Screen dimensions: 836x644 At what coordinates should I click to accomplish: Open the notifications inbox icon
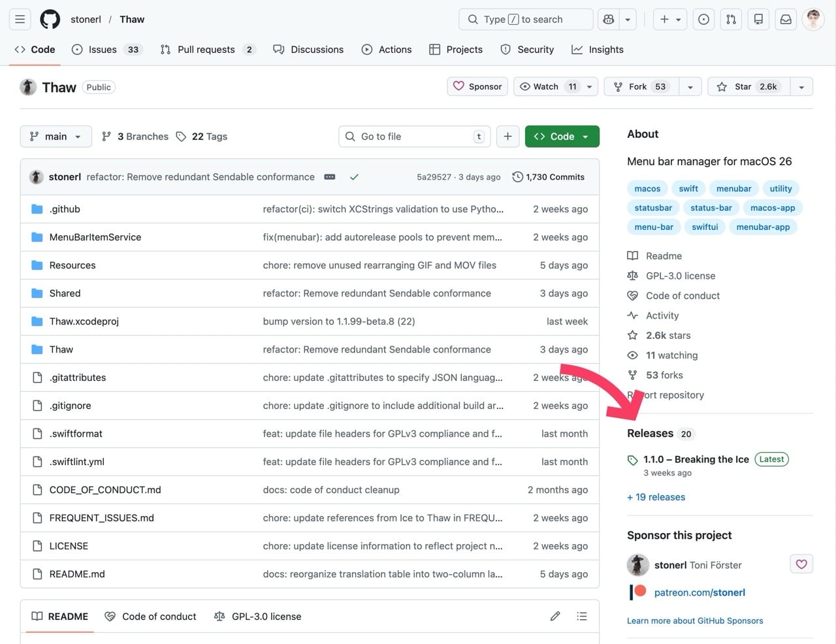click(x=786, y=20)
